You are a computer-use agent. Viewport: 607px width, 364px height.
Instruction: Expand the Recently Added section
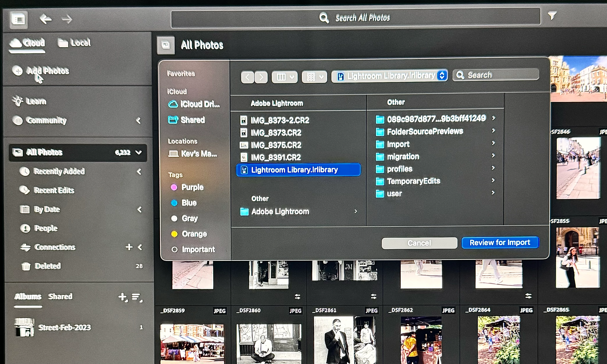click(139, 172)
